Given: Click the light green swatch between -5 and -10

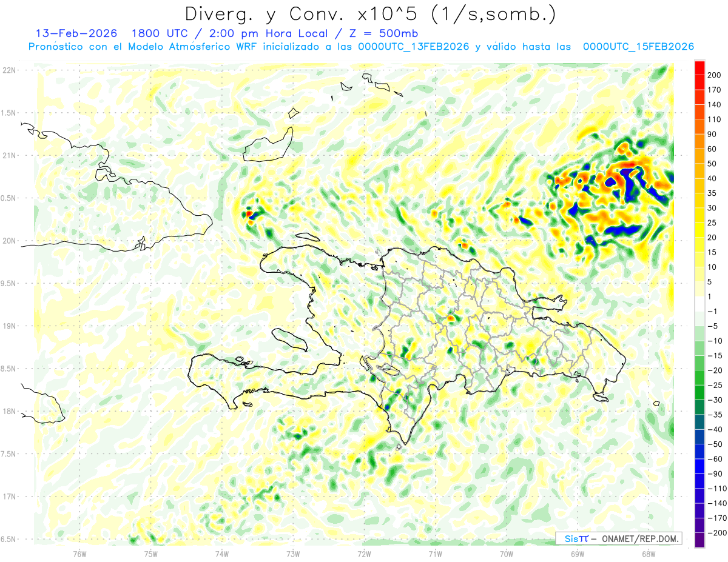Looking at the screenshot, I should click(x=699, y=334).
